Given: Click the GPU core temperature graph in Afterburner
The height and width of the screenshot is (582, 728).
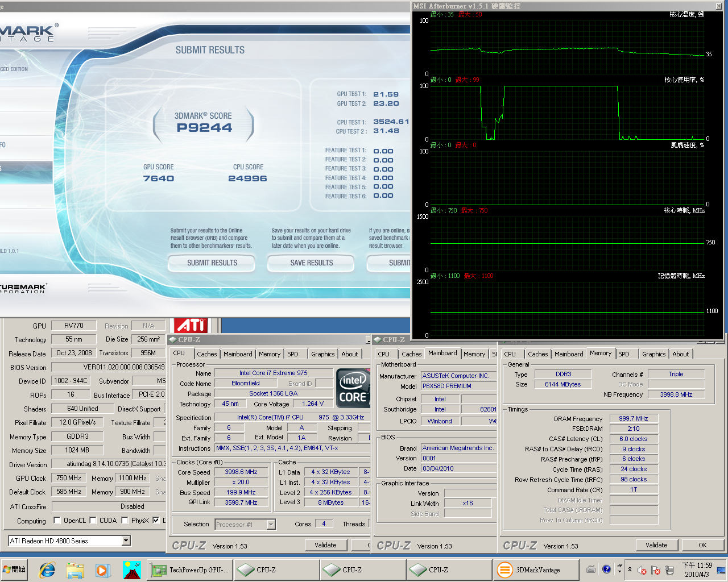Looking at the screenshot, I should click(x=567, y=47).
